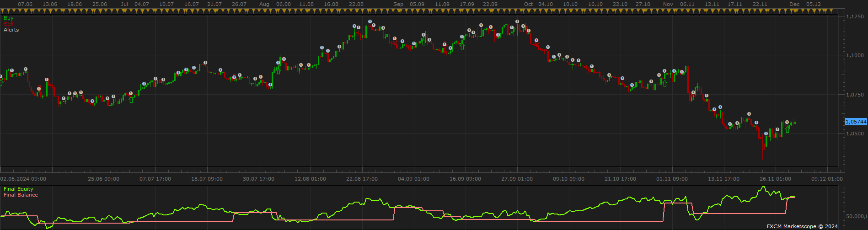Click the 02.06.2024 09:00 bottom axis label
Screen dimensions: 868x230
(23, 179)
